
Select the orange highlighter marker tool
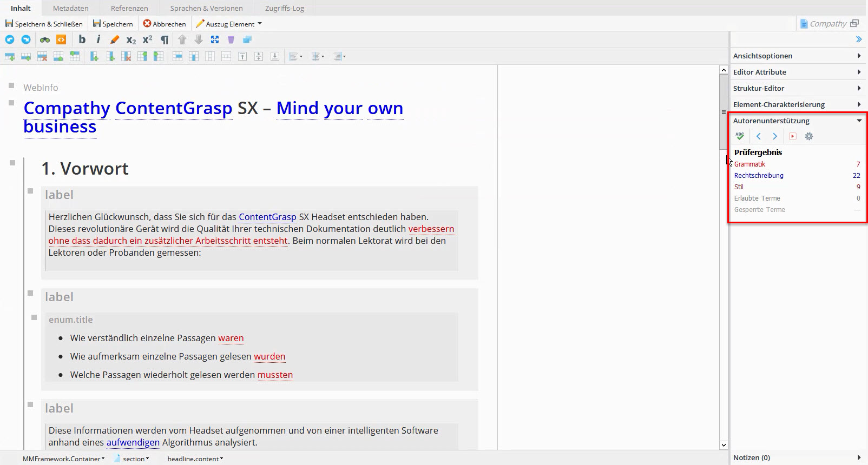(115, 39)
